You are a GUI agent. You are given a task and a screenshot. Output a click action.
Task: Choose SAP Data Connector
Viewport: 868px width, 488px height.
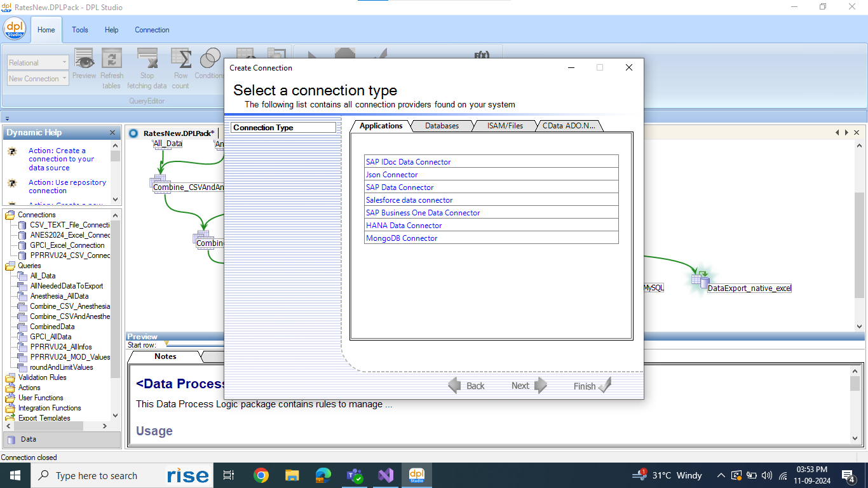[491, 187]
